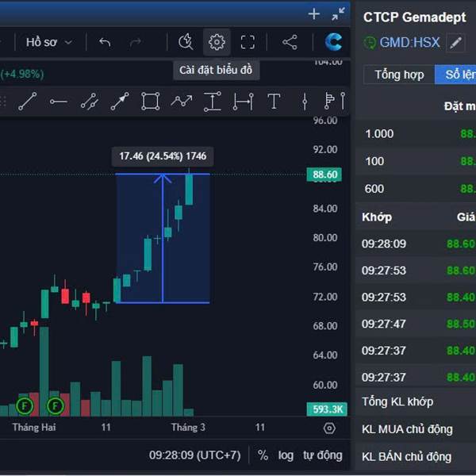Open the GMD:HSX symbol link
476x476 pixels.
pos(409,43)
